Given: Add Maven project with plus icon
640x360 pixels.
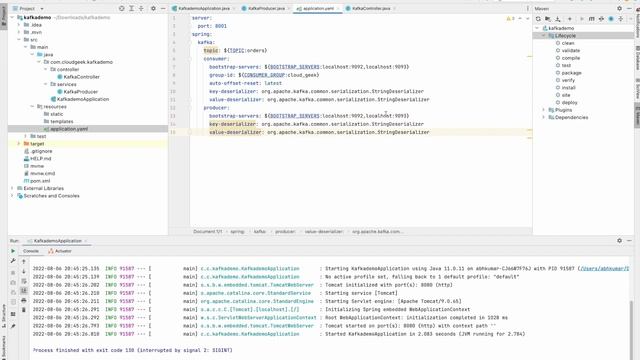Looking at the screenshot, I should click(569, 19).
